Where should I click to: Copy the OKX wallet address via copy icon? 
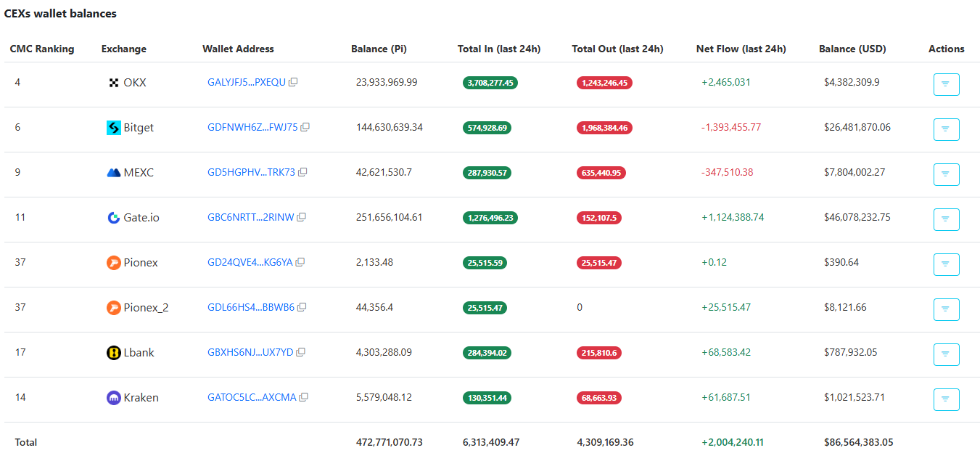293,82
